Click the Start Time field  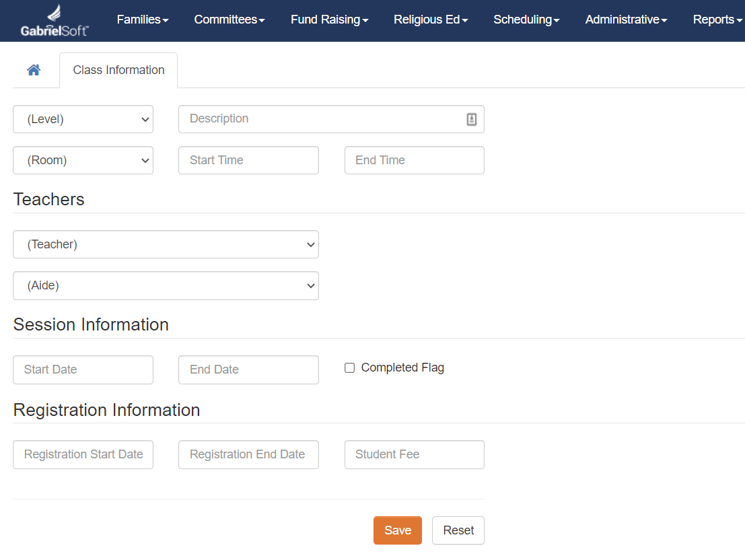pyautogui.click(x=248, y=160)
